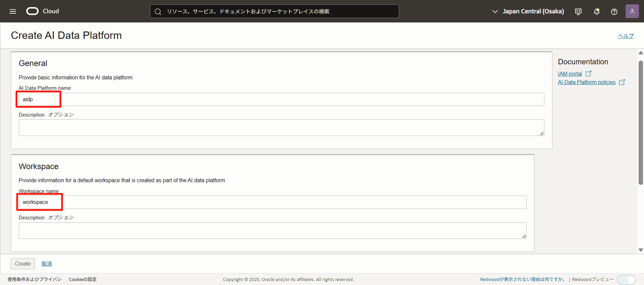
Task: Click the General Description text area
Action: [x=281, y=128]
